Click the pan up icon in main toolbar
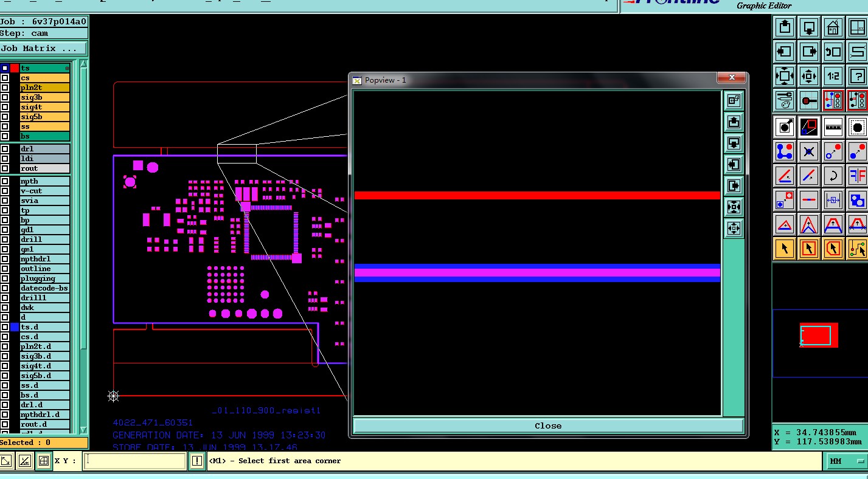This screenshot has width=868, height=479. (x=785, y=27)
